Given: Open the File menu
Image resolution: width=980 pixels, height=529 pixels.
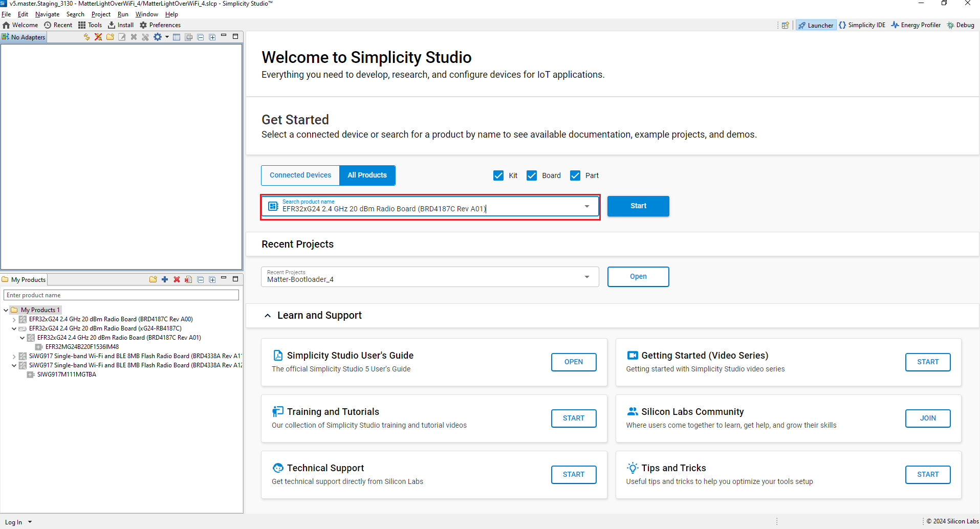Looking at the screenshot, I should [x=6, y=14].
